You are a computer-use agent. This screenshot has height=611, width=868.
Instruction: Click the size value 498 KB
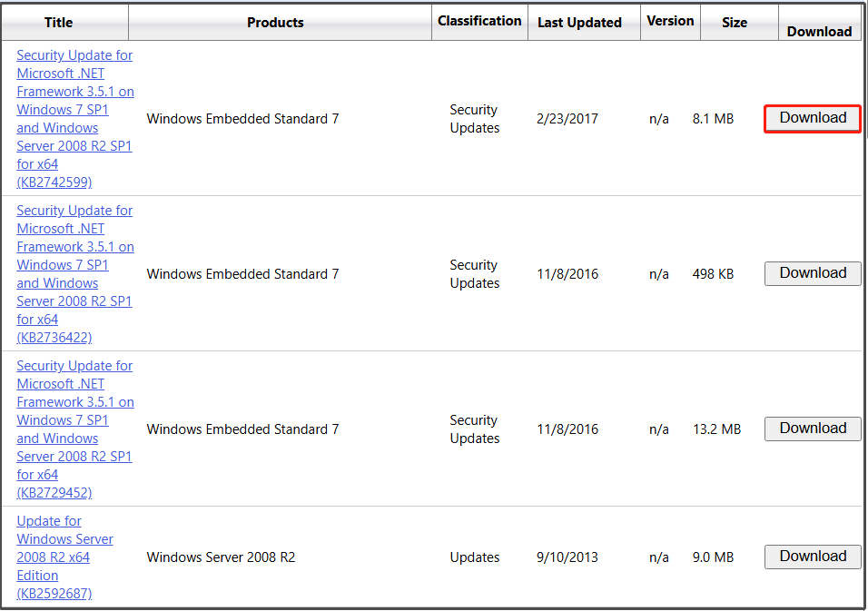713,274
